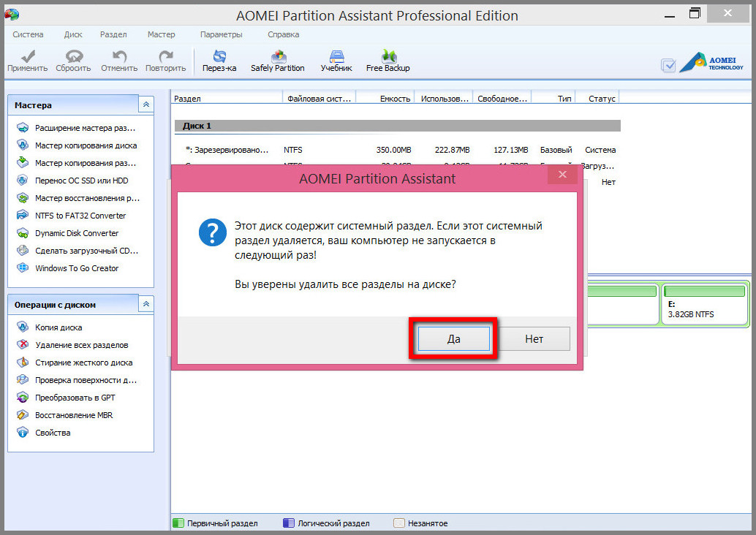Close the AOMEI Partition Assistant dialog
This screenshot has height=535, width=756.
pos(562,175)
